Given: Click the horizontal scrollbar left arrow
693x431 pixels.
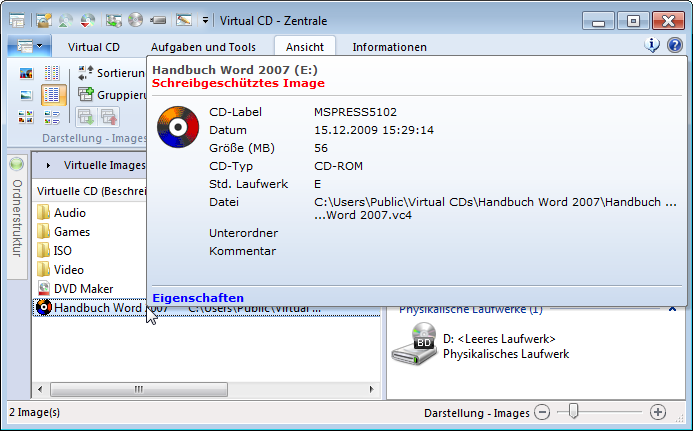Looking at the screenshot, I should coord(40,389).
